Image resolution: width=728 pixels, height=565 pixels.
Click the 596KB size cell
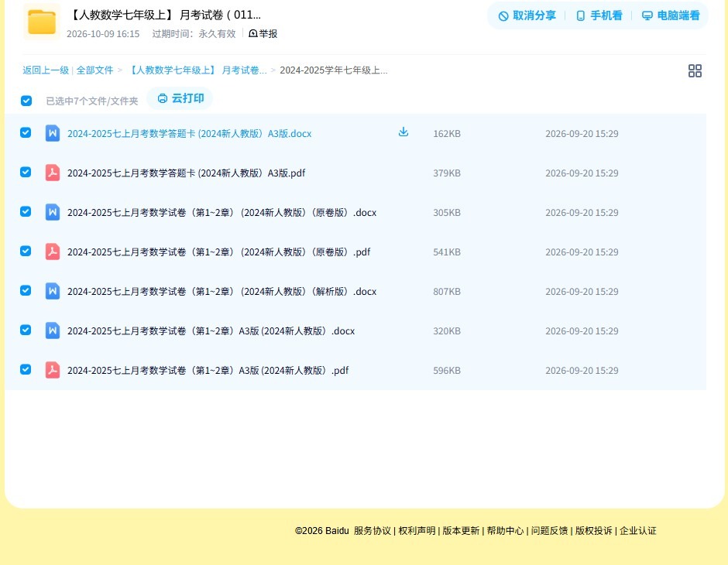[447, 370]
